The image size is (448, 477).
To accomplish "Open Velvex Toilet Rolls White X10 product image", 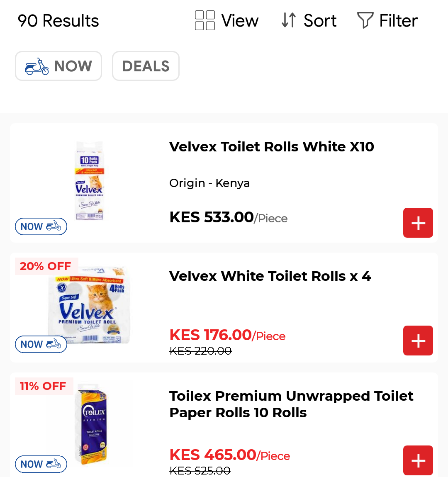I will tap(89, 180).
